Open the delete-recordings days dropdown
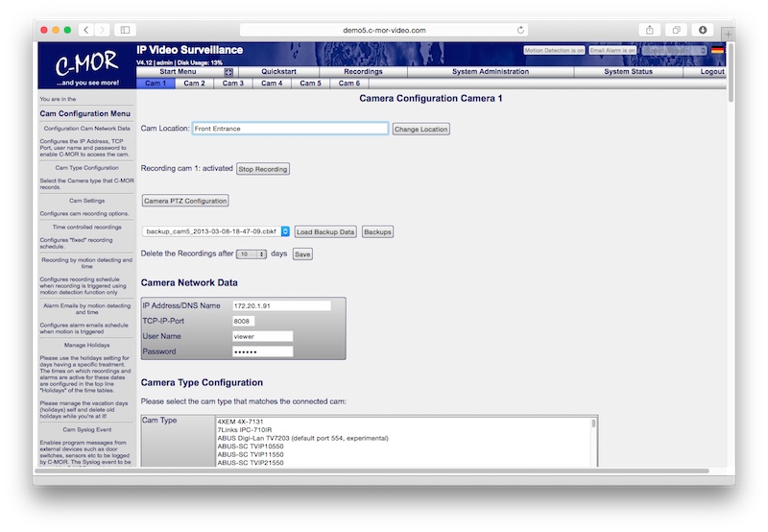This screenshot has width=768, height=532. [x=252, y=254]
